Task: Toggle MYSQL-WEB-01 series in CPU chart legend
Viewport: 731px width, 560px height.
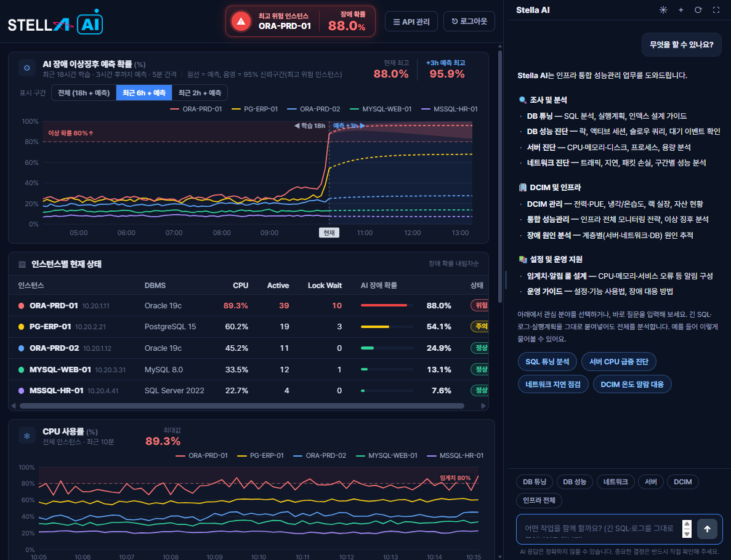Action: click(x=387, y=455)
